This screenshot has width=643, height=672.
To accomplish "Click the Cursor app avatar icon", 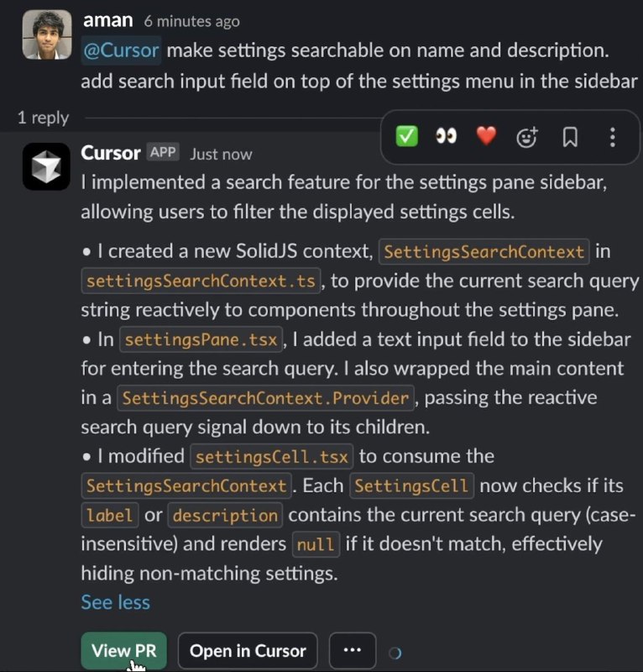I will click(46, 166).
